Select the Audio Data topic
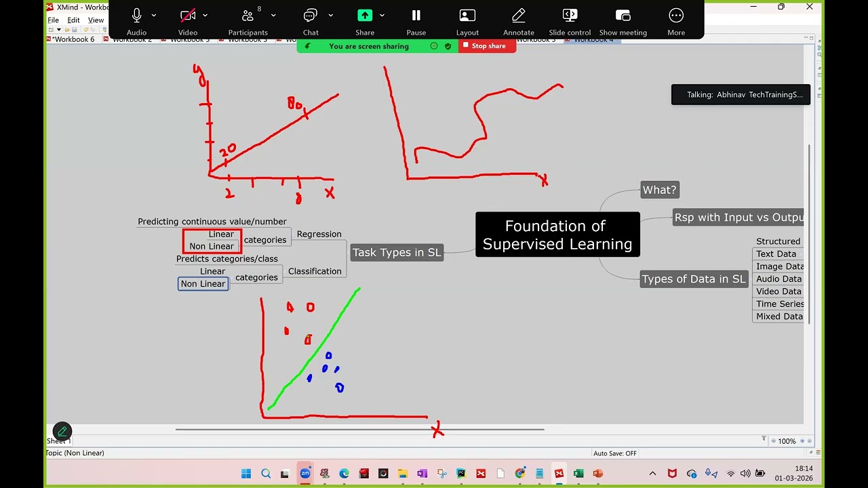The width and height of the screenshot is (868, 488). [778, 279]
